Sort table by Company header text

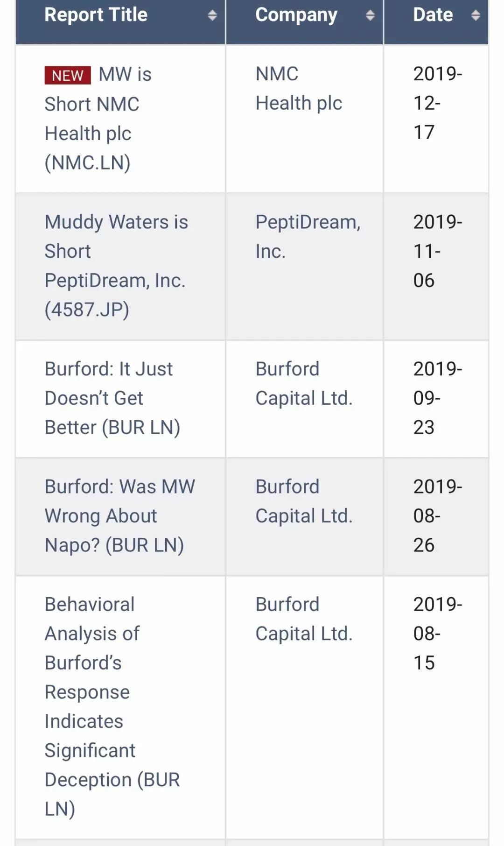click(296, 15)
